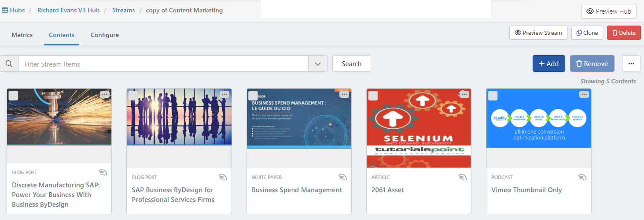This screenshot has height=220, width=644.
Task: Open the Le Guide du CIO thumbnail
Action: coord(299,118)
